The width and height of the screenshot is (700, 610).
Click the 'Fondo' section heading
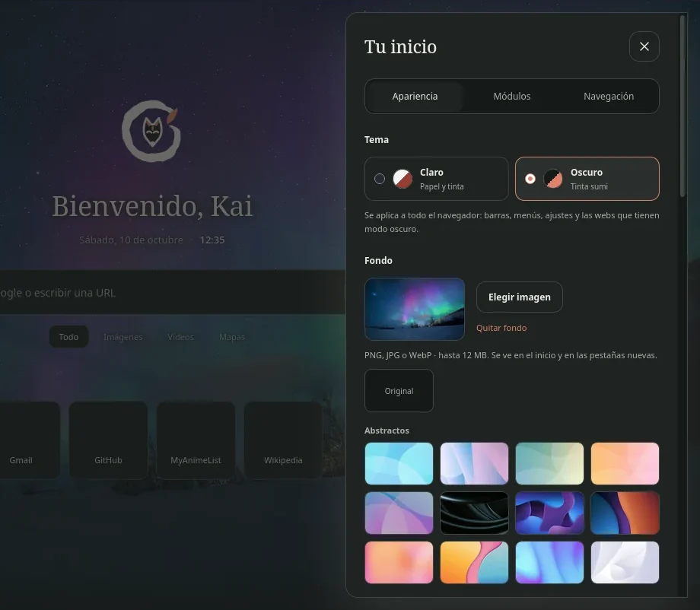(x=378, y=261)
